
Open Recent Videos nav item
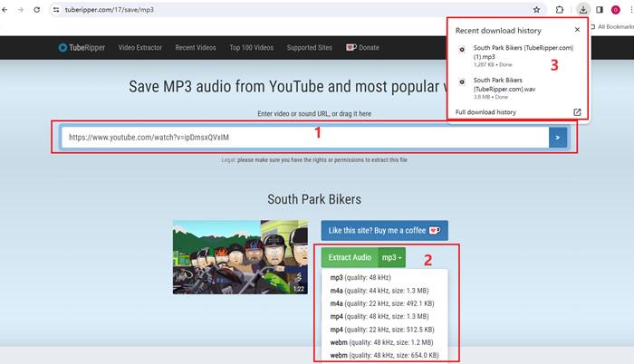196,48
